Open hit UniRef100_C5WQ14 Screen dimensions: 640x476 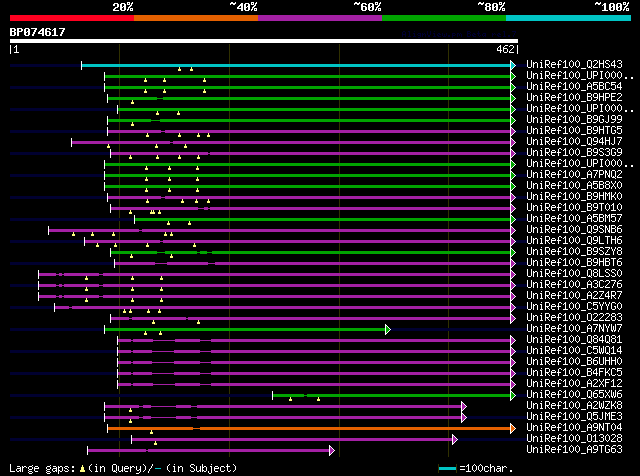coord(574,351)
